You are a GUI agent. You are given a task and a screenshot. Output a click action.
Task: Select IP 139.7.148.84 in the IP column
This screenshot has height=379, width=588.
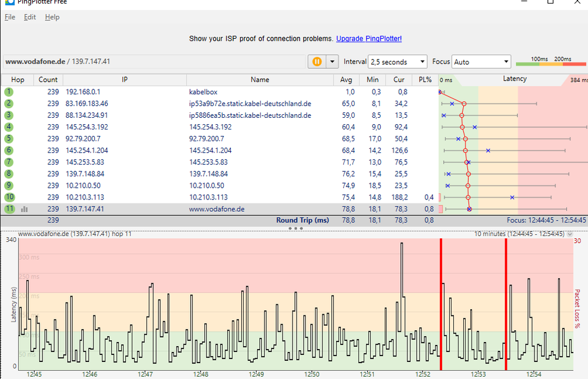pos(85,174)
